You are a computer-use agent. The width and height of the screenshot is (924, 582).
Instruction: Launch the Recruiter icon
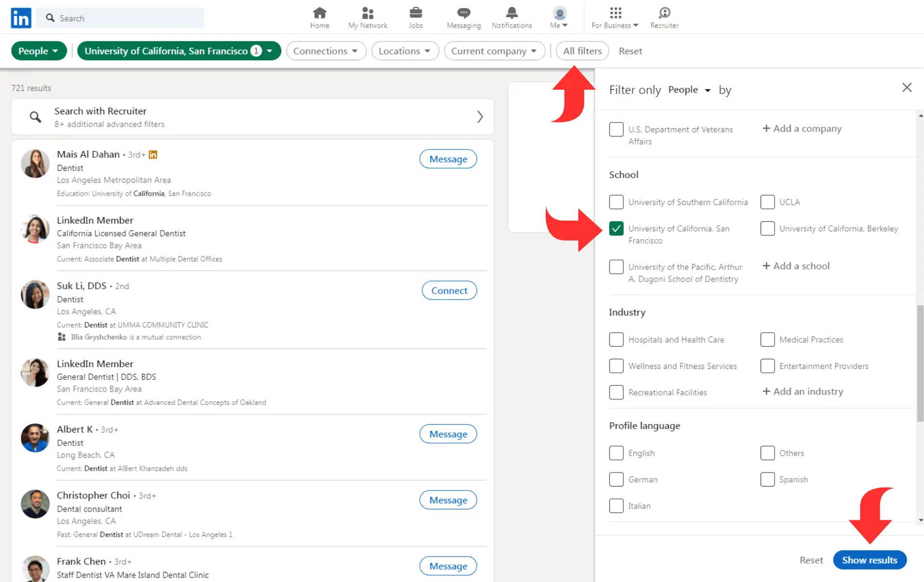(x=664, y=13)
